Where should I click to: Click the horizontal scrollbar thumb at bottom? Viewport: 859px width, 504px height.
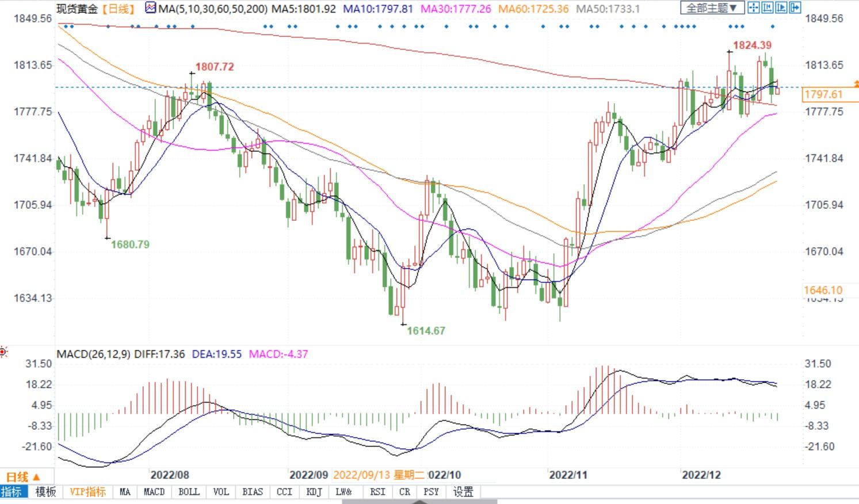[x=419, y=501]
